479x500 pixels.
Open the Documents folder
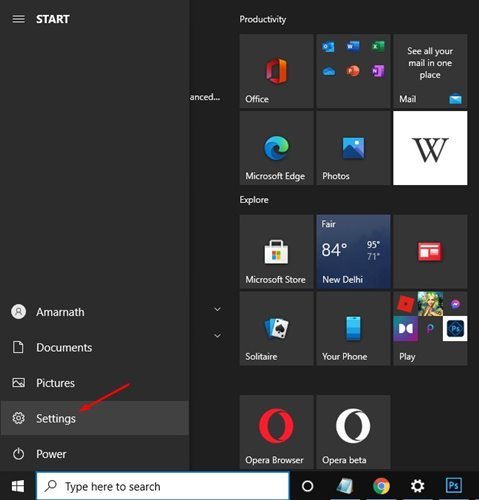pyautogui.click(x=95, y=348)
